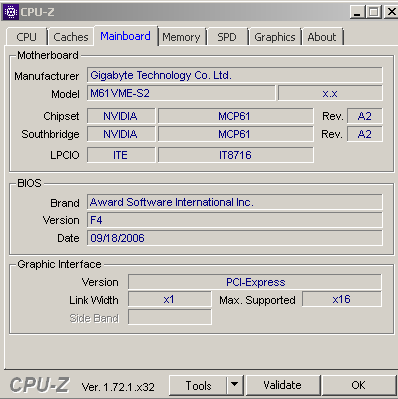The height and width of the screenshot is (399, 398).
Task: Click the LPCIO vendor ITE field
Action: [121, 155]
